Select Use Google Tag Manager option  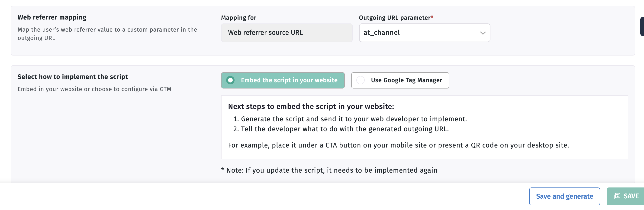click(400, 80)
